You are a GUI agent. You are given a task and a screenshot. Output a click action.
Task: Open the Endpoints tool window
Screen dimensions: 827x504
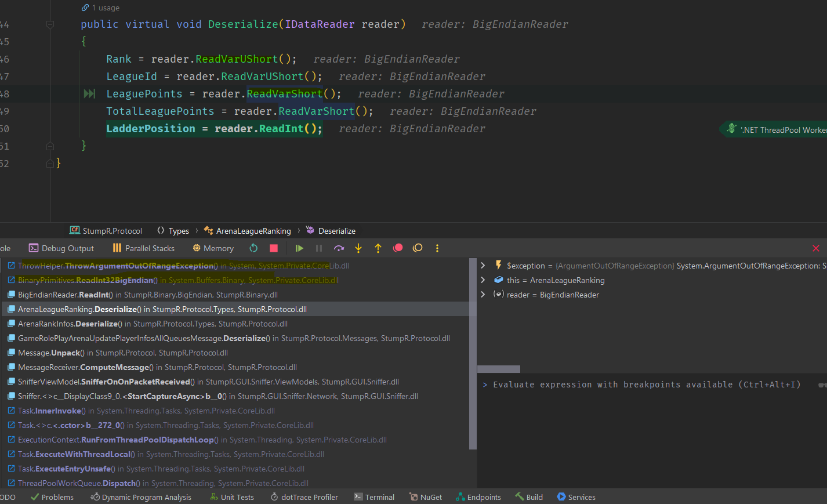coord(478,497)
